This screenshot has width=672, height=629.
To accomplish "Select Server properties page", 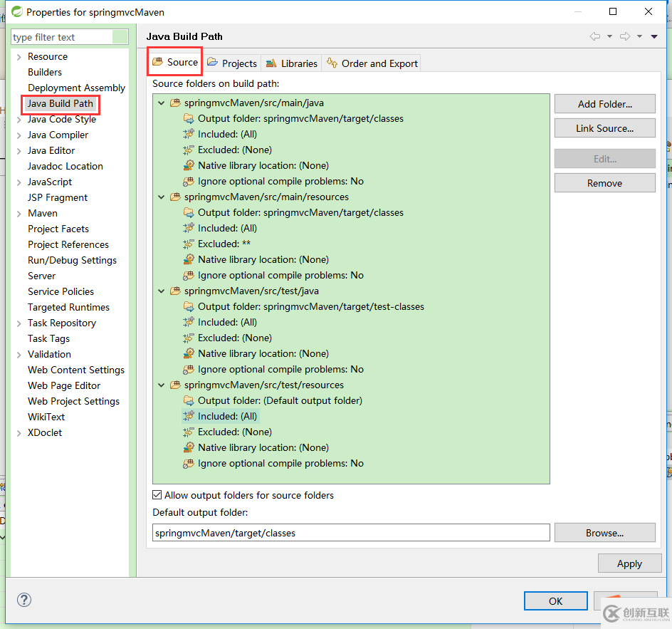I will coord(41,276).
